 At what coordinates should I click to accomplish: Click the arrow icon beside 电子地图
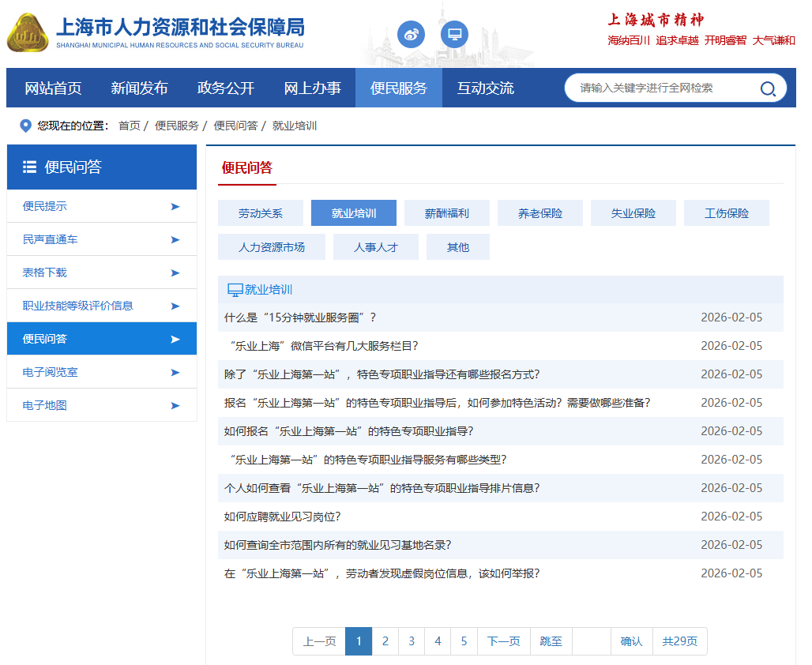(x=175, y=405)
